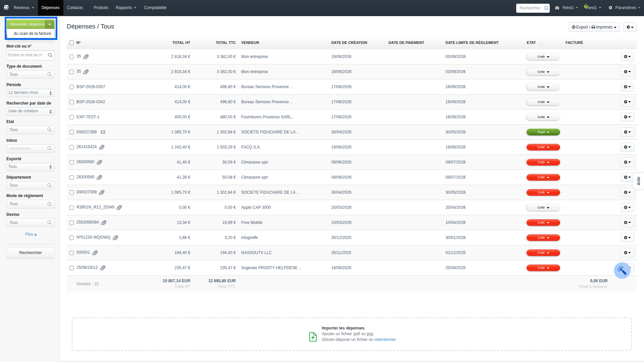The height and width of the screenshot is (362, 644).
Task: Open gear actions for BSP-2026-0357 row
Action: click(x=627, y=87)
